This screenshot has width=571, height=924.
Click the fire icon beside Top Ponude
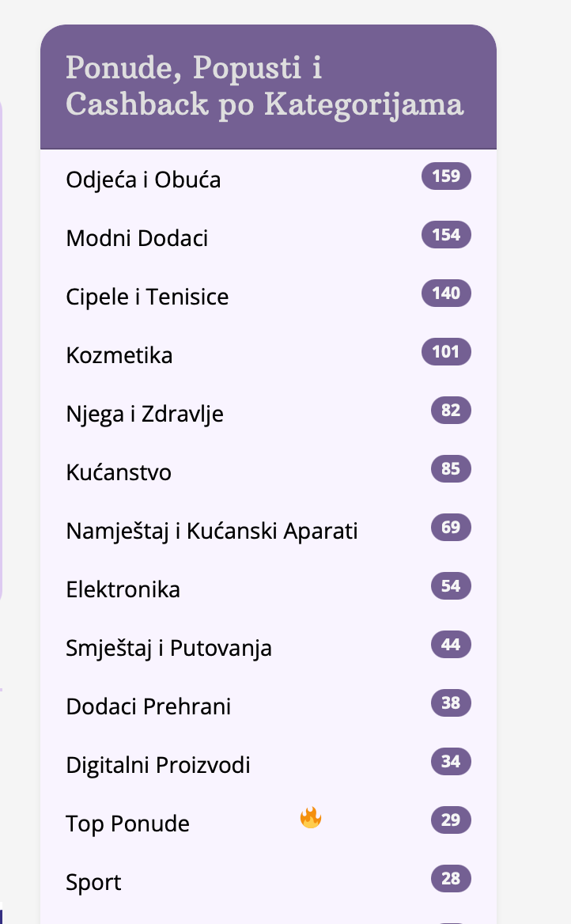coord(311,817)
